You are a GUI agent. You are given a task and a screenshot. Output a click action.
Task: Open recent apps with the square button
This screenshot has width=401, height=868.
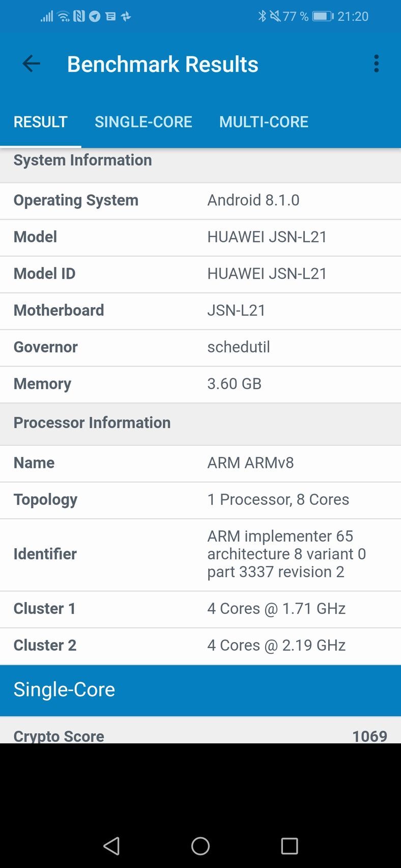tap(289, 846)
